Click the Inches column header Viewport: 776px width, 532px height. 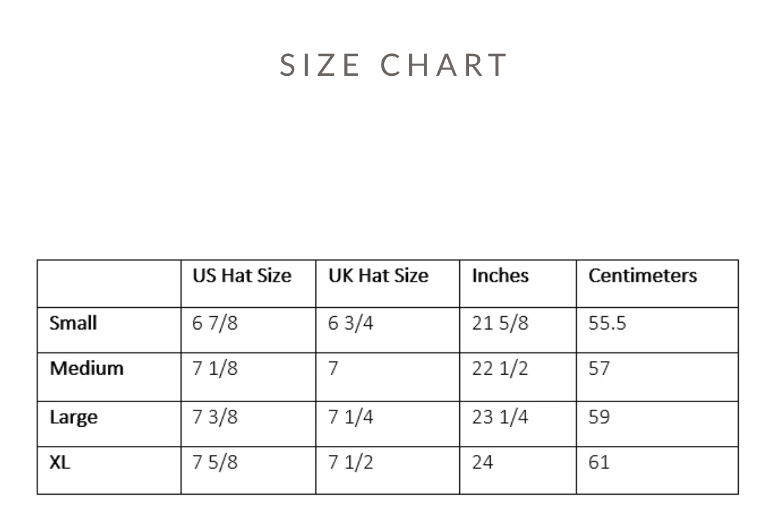pos(500,276)
